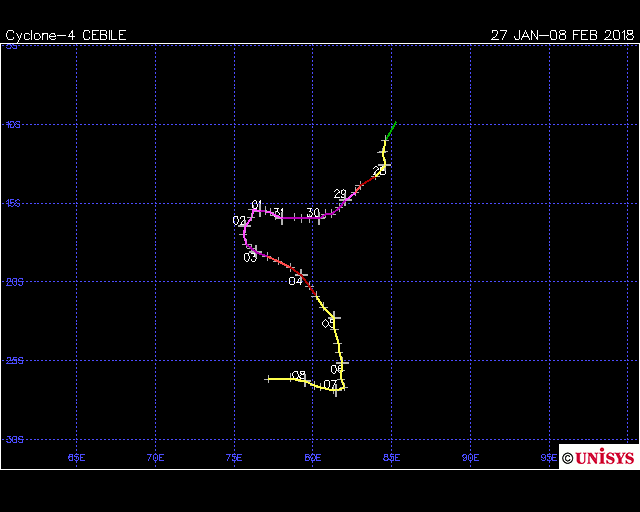640x512 pixels.
Task: Click the 65E longitude axis label
Action: (76, 456)
